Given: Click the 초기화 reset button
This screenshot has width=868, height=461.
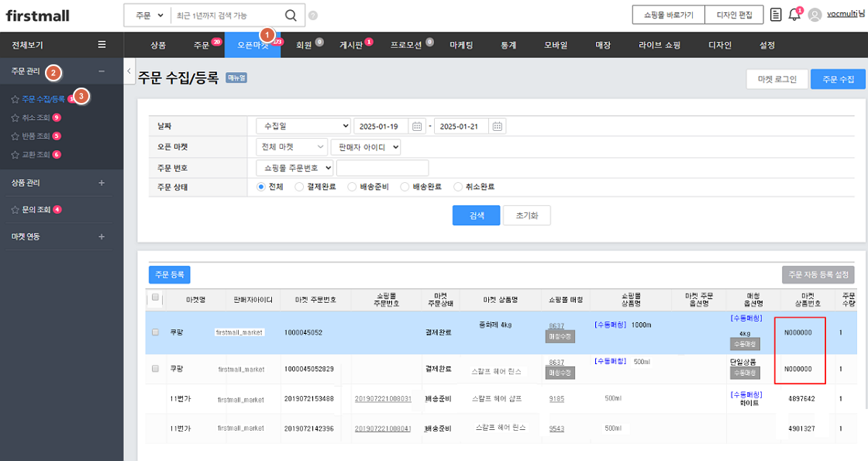Looking at the screenshot, I should coord(527,215).
